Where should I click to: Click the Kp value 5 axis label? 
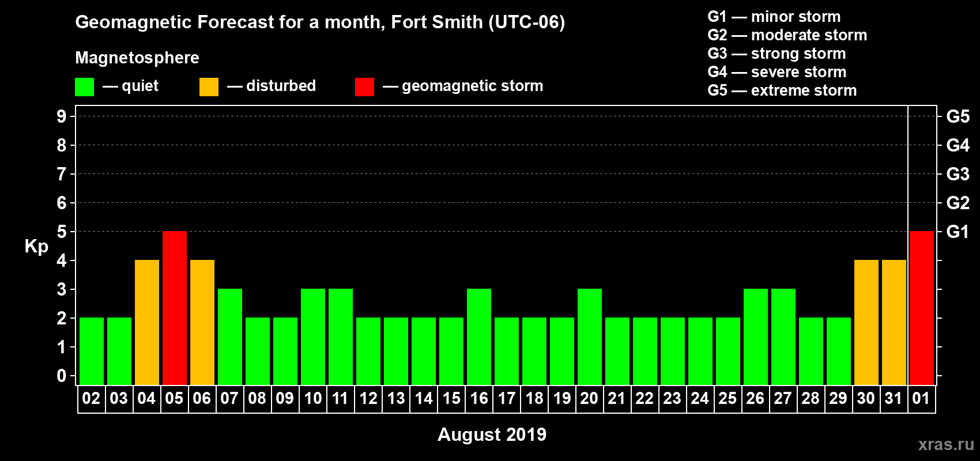[62, 232]
